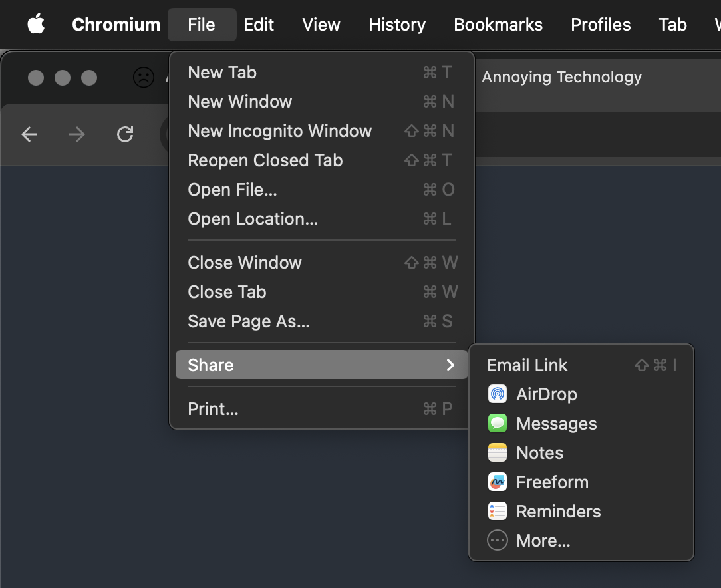This screenshot has width=721, height=588.
Task: Open More… sharing options
Action: [581, 541]
